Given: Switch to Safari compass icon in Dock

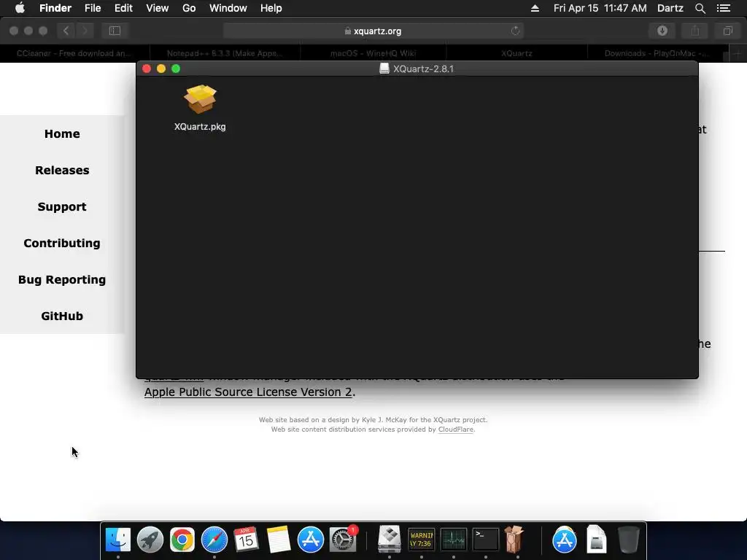Looking at the screenshot, I should click(x=214, y=540).
